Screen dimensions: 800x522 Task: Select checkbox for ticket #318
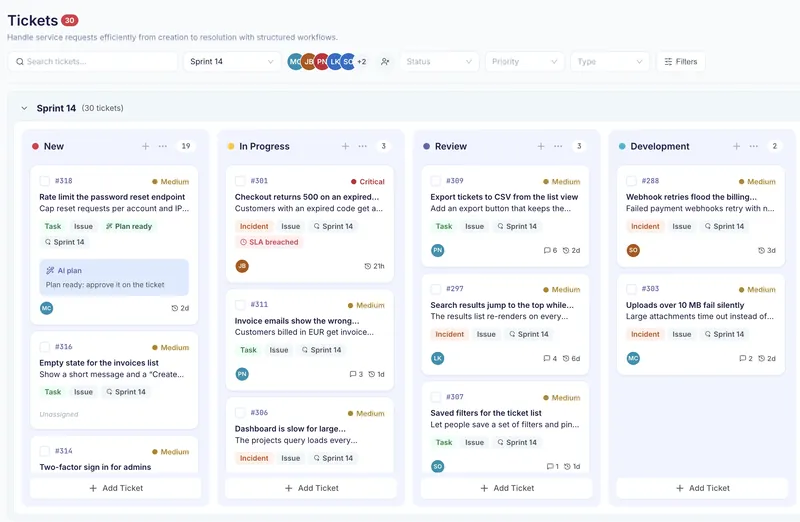pyautogui.click(x=45, y=181)
